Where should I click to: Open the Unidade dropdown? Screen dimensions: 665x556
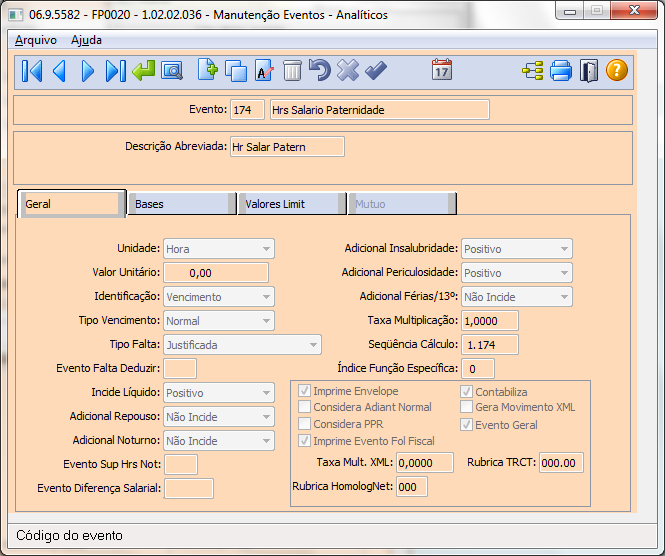coord(219,249)
